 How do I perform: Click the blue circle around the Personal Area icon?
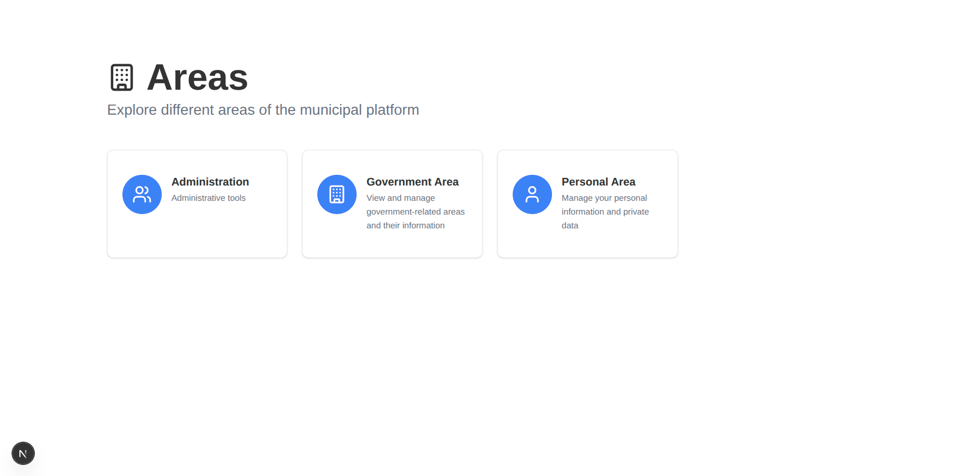click(532, 194)
